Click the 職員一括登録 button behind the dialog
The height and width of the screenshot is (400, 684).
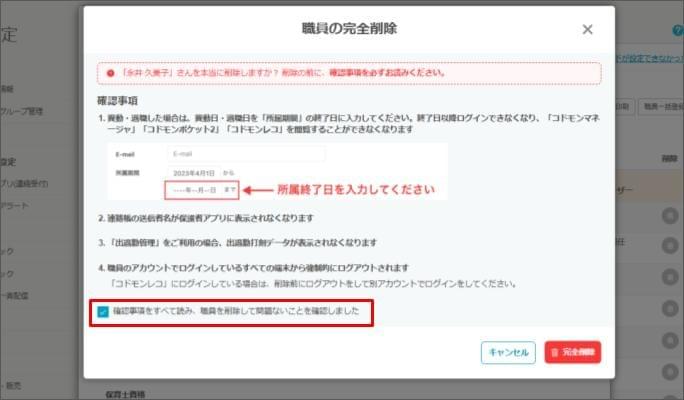point(660,105)
